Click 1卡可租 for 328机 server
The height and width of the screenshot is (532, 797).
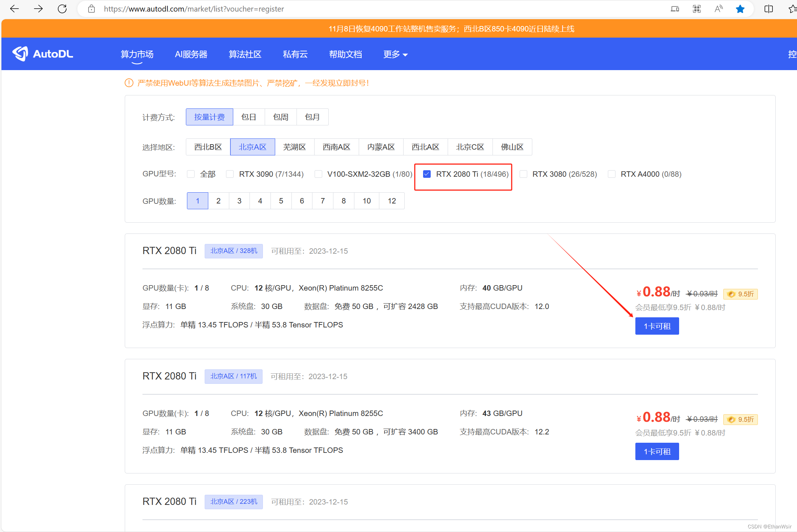[x=657, y=326]
